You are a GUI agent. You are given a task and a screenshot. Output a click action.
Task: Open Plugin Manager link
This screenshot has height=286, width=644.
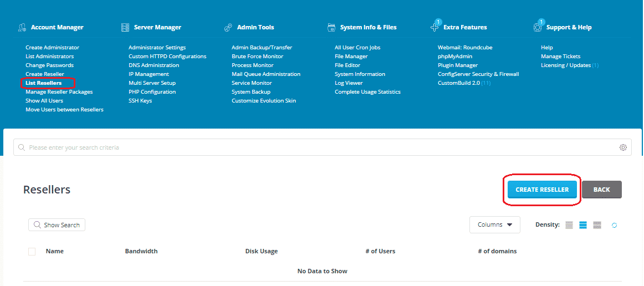458,65
